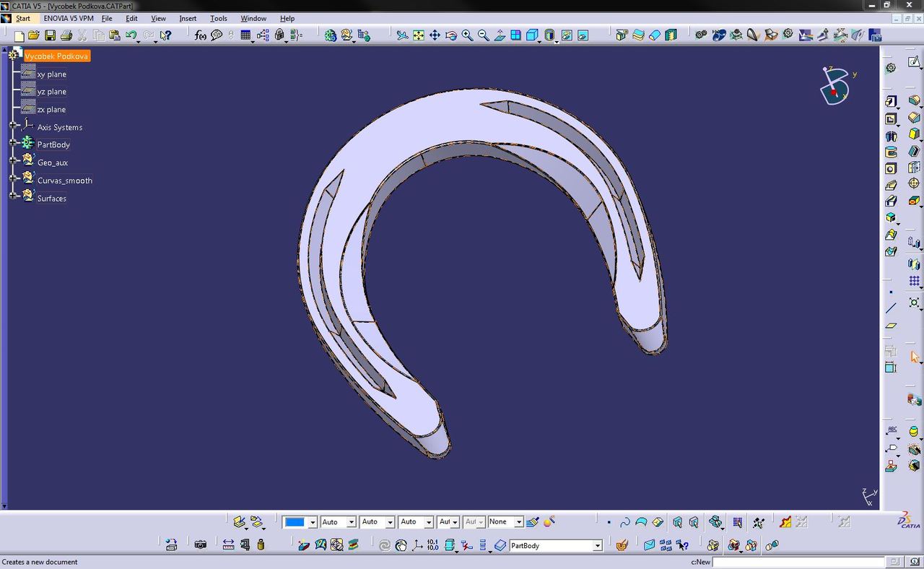Select the Vycobek Podkova root node
Screen dimensions: 924x569
[56, 56]
